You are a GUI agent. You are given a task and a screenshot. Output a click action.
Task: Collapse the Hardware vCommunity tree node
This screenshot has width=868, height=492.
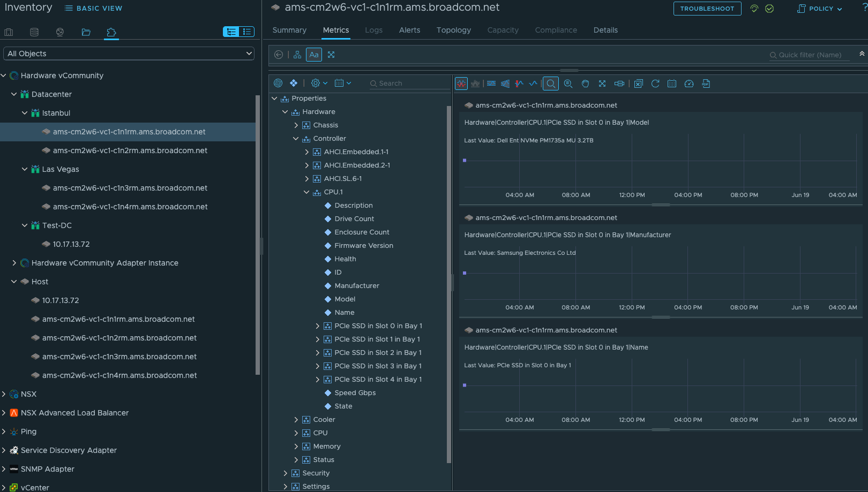pos(4,75)
